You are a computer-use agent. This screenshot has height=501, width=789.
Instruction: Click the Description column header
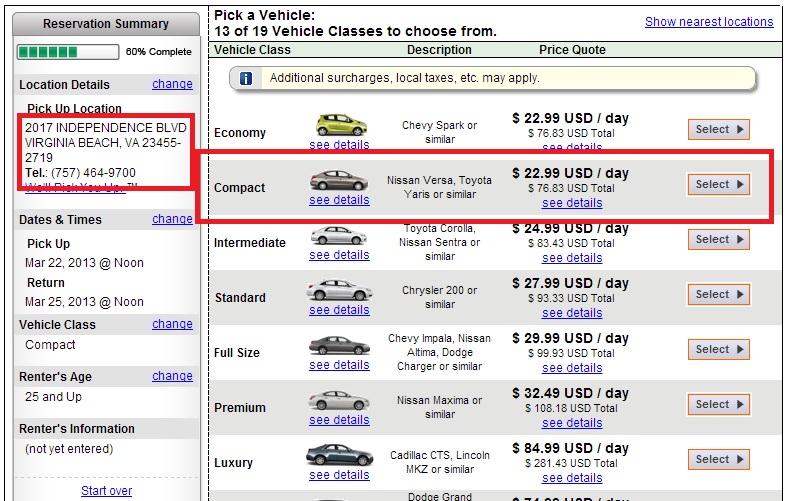pyautogui.click(x=439, y=50)
